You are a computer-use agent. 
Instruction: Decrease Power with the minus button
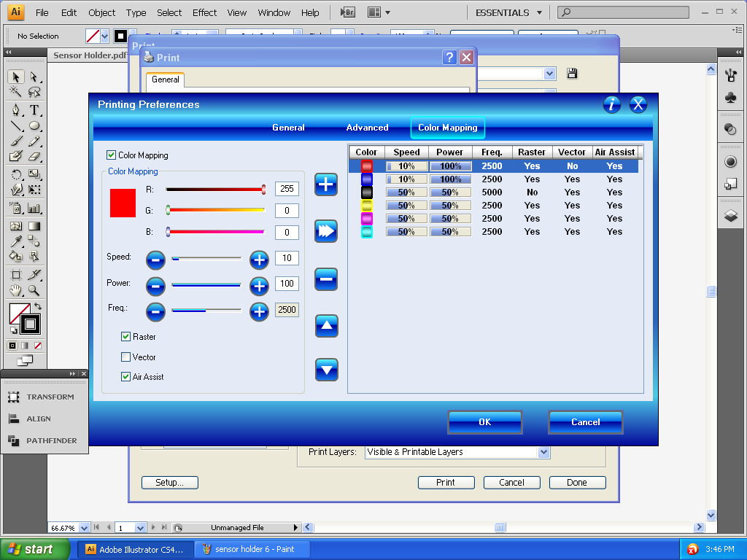[x=155, y=285]
